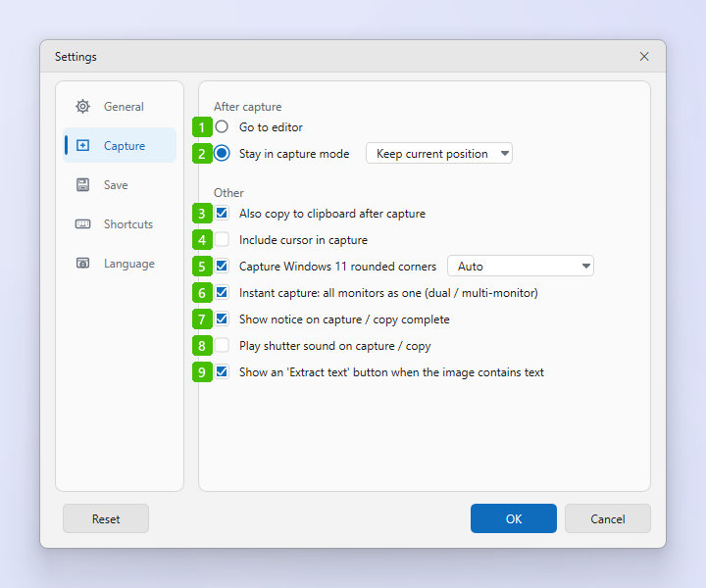Click the OK button
Viewport: 706px width, 588px height.
pyautogui.click(x=513, y=518)
